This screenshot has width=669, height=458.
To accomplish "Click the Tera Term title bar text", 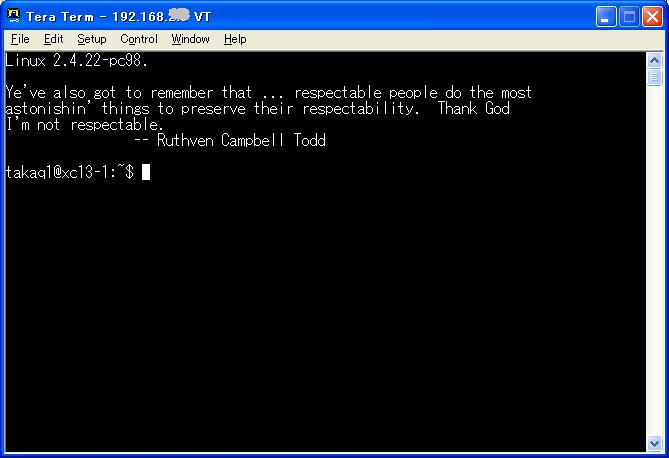I will (x=118, y=17).
